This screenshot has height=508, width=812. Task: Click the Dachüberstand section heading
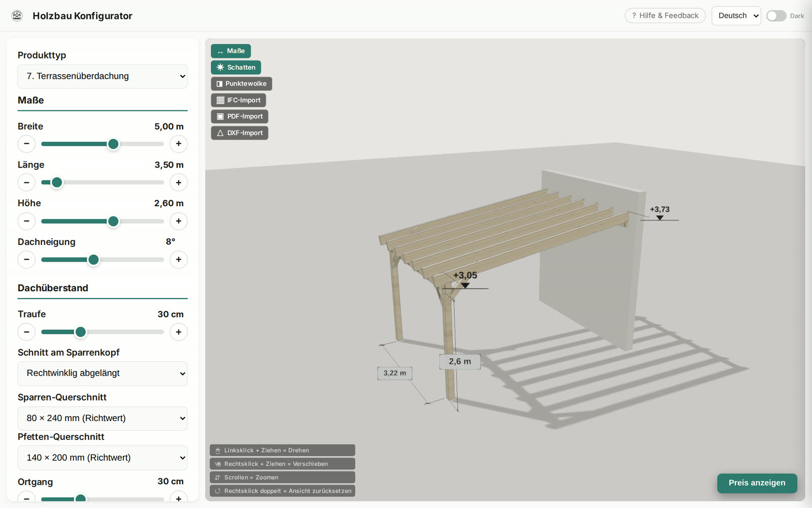click(53, 288)
